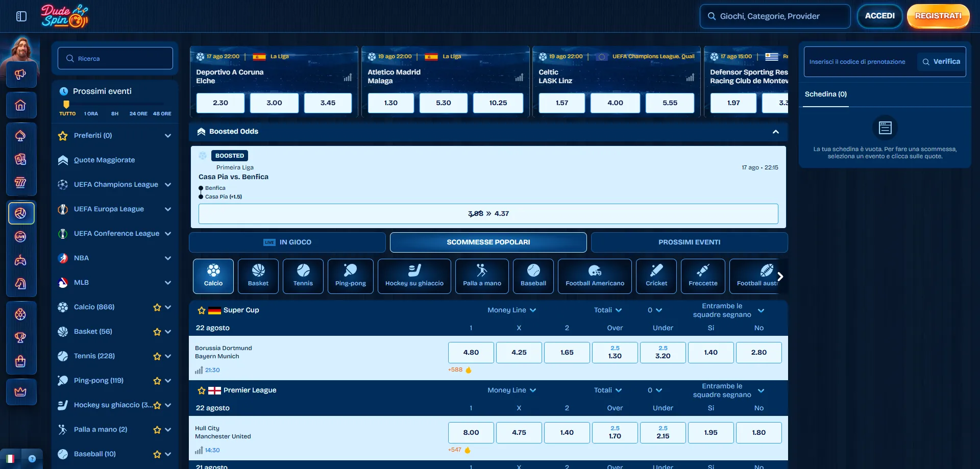Switch to SCOMMESSE POPOLARI tab
Image resolution: width=980 pixels, height=469 pixels.
488,242
